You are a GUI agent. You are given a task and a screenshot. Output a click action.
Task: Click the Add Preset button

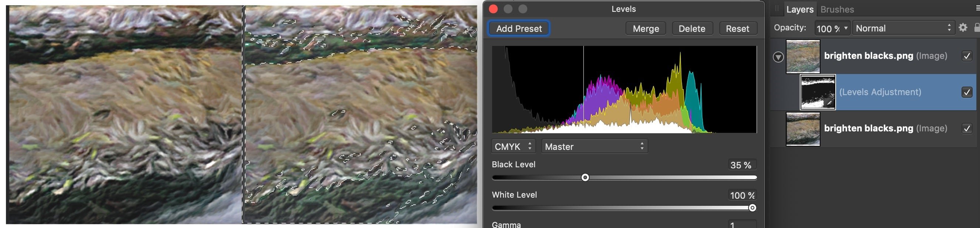(518, 28)
